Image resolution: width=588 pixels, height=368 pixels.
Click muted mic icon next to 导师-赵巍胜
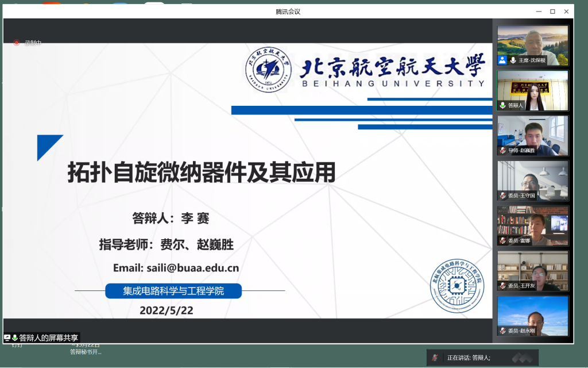tap(502, 150)
